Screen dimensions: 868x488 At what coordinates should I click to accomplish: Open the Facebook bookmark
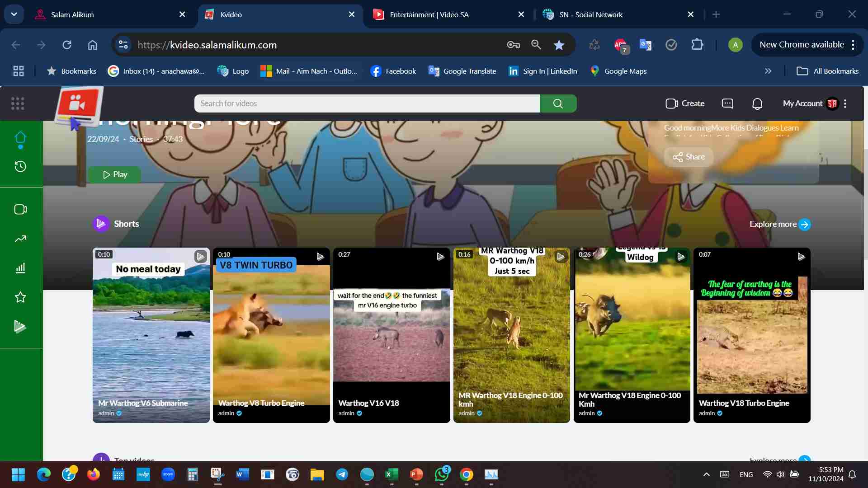click(393, 71)
